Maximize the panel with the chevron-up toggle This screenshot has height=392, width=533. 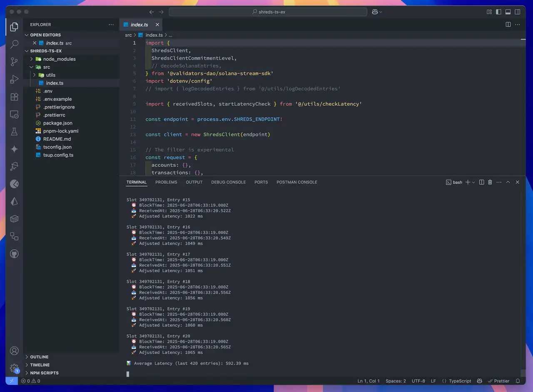pyautogui.click(x=508, y=182)
